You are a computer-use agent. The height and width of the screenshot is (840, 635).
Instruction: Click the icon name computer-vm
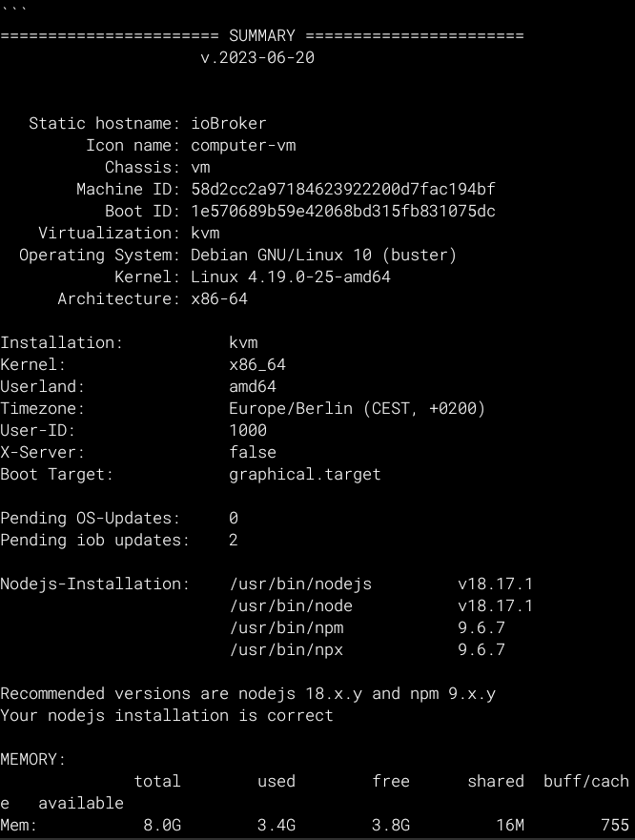[243, 145]
